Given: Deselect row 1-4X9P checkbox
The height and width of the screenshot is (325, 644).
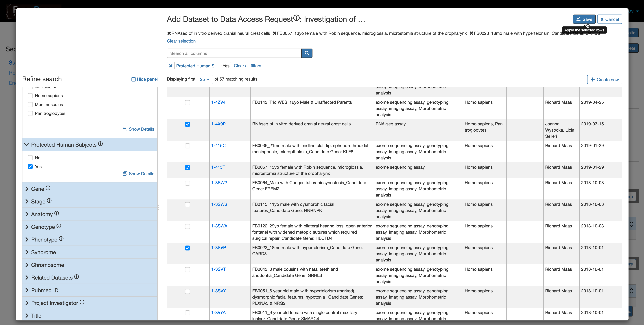Looking at the screenshot, I should tap(188, 124).
